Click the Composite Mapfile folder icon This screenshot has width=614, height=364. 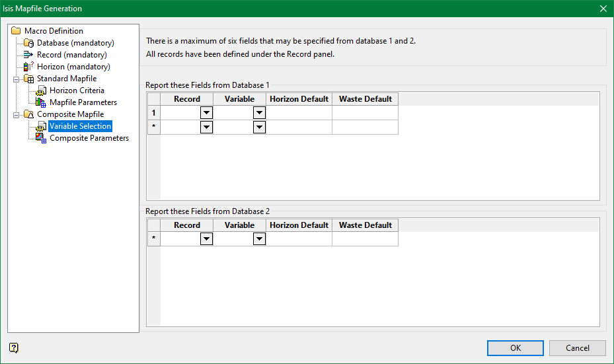click(28, 114)
